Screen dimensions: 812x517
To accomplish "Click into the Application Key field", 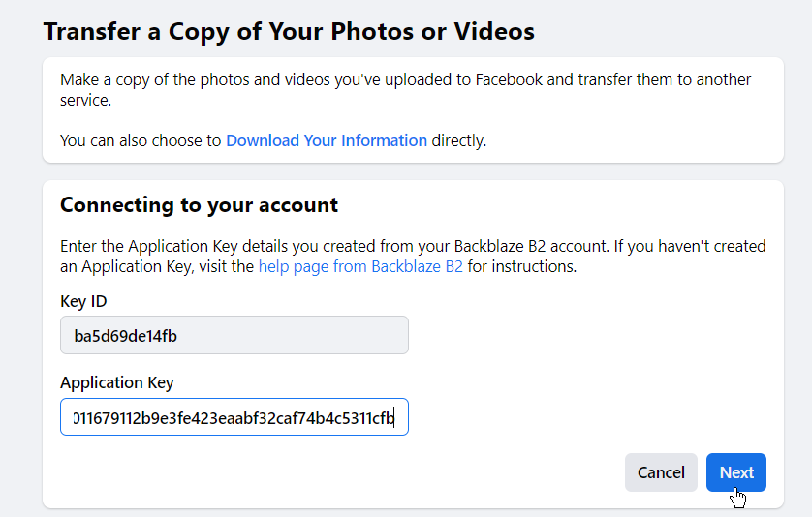I will point(234,417).
